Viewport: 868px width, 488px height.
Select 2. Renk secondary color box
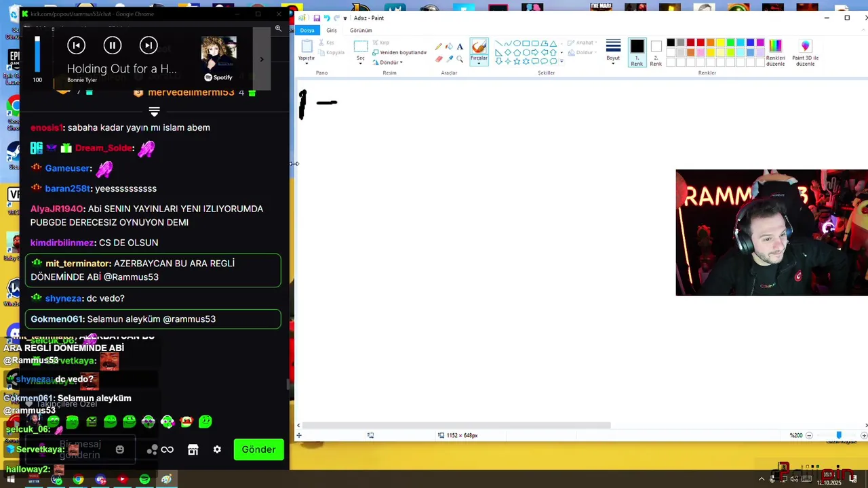coord(656,52)
